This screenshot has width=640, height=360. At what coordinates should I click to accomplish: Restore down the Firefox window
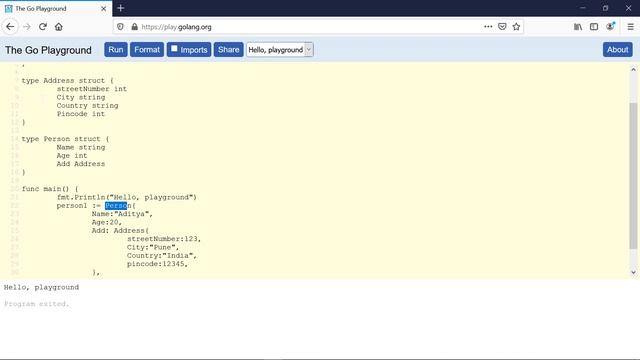tap(605, 8)
